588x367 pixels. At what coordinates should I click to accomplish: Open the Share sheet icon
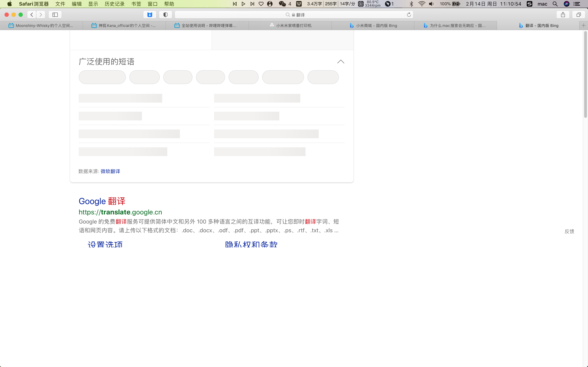point(563,15)
